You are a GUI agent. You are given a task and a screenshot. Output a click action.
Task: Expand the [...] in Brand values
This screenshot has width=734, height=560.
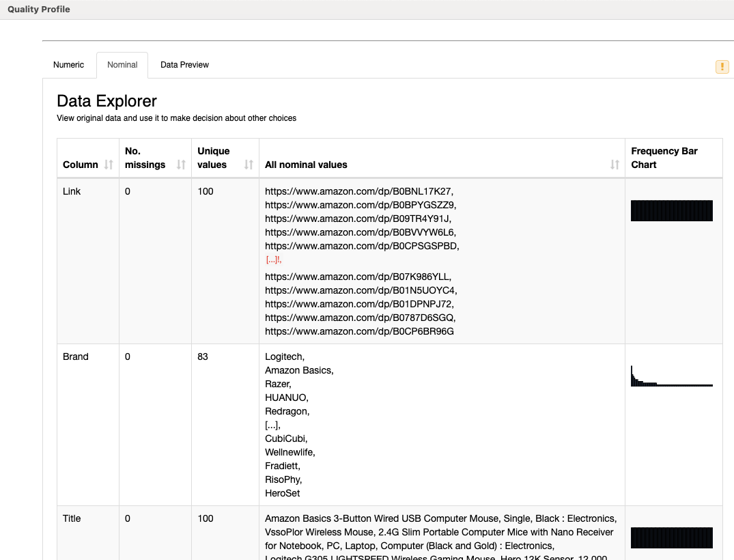click(272, 425)
